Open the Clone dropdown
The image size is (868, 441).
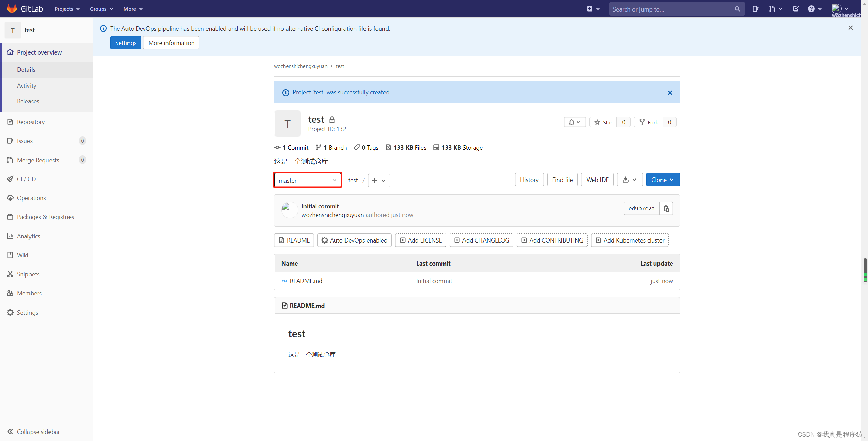(663, 180)
